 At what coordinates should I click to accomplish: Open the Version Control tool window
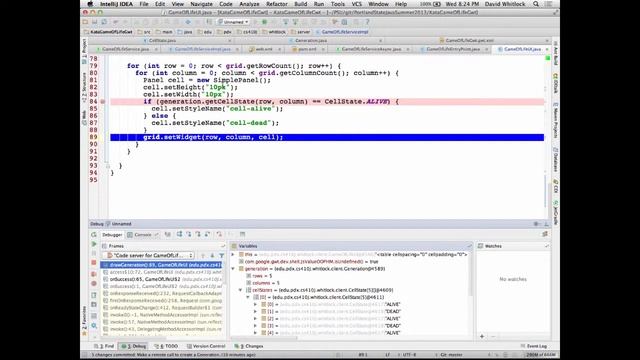206,346
